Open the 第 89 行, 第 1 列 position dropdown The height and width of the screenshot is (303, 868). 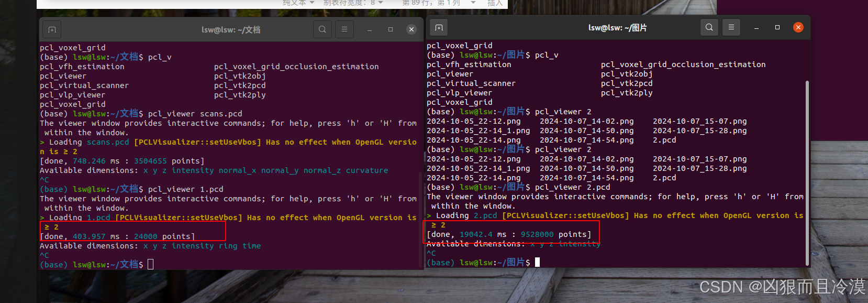point(439,3)
